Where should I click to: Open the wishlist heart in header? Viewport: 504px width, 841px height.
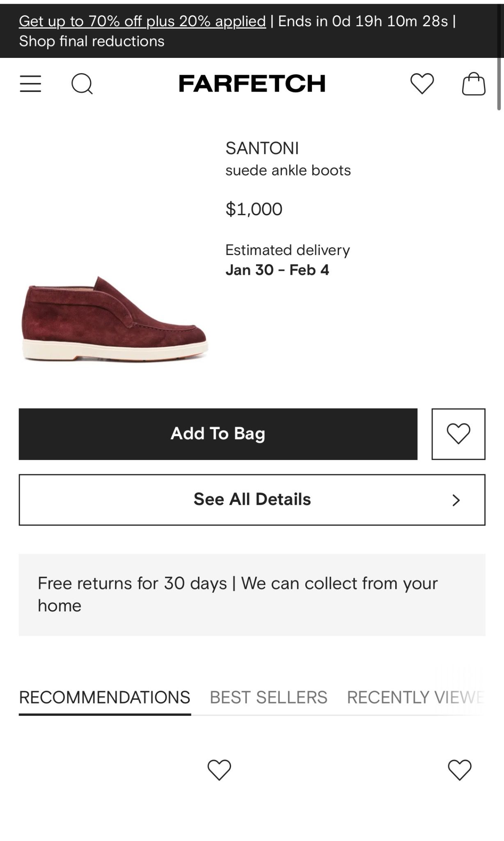pyautogui.click(x=422, y=83)
